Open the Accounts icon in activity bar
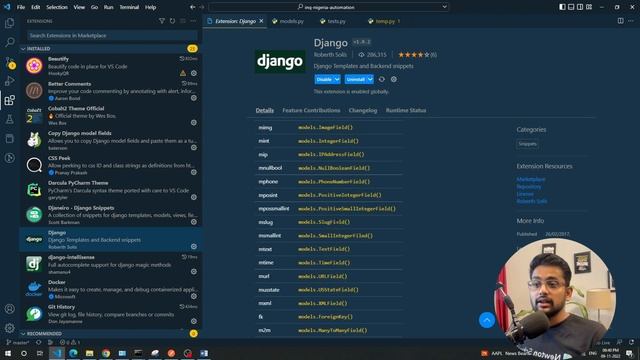 click(x=9, y=309)
